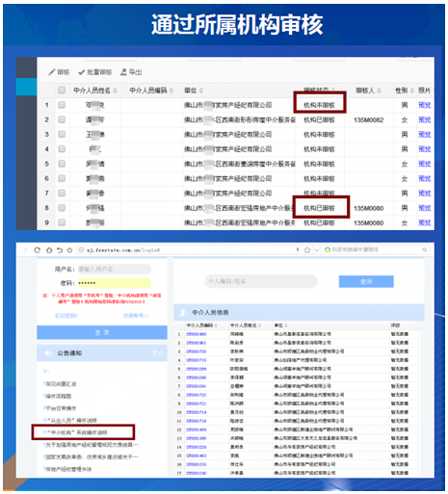
Task: Click the site info icon in the address bar
Action: [81, 250]
